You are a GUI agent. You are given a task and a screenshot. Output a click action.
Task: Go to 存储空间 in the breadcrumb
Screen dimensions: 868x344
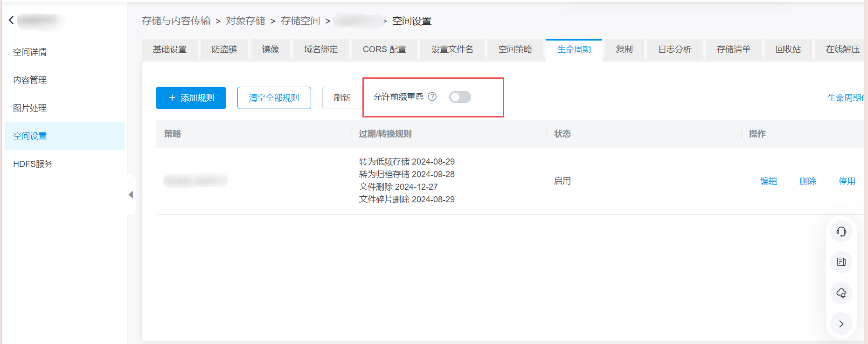click(300, 21)
